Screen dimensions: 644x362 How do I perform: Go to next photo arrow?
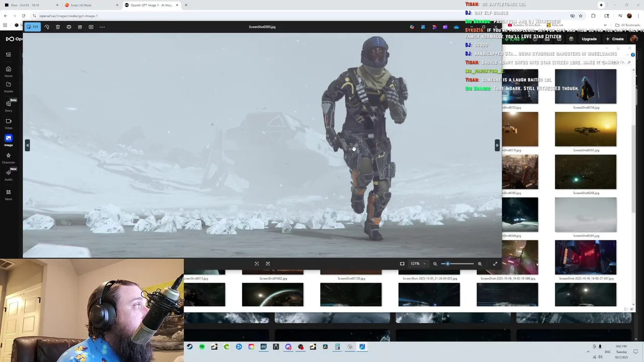[x=497, y=145]
